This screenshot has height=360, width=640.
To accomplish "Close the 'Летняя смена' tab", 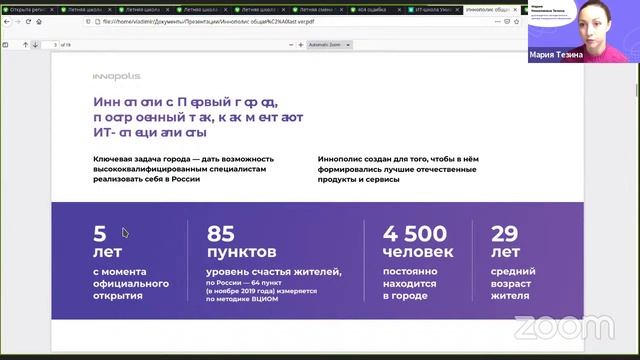I will coord(342,9).
